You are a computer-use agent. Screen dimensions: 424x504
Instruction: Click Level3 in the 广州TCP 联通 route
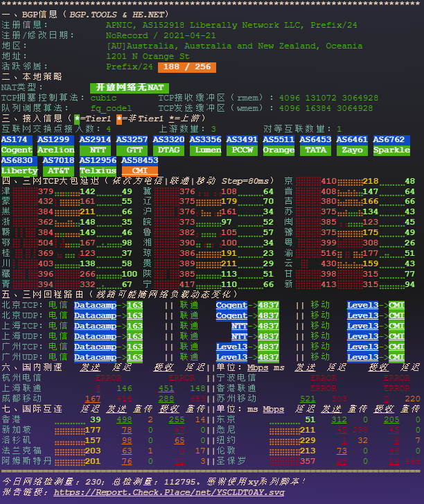coord(231,347)
